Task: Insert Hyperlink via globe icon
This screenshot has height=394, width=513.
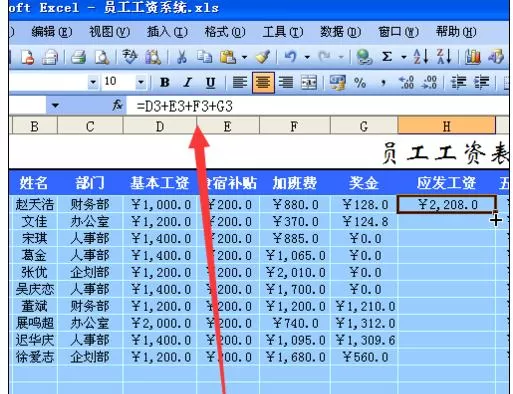Action: pyautogui.click(x=364, y=57)
